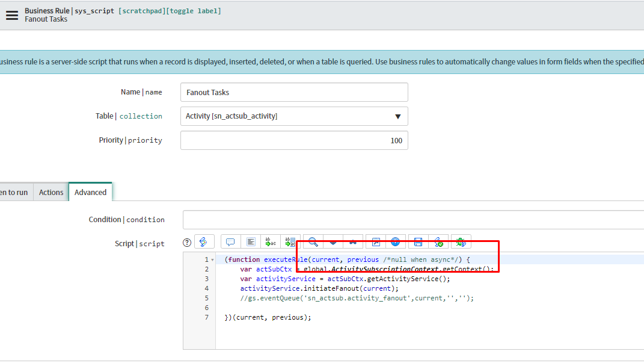Viewport: 644px width, 363px height.
Task: Comment the selected script code
Action: (x=230, y=241)
